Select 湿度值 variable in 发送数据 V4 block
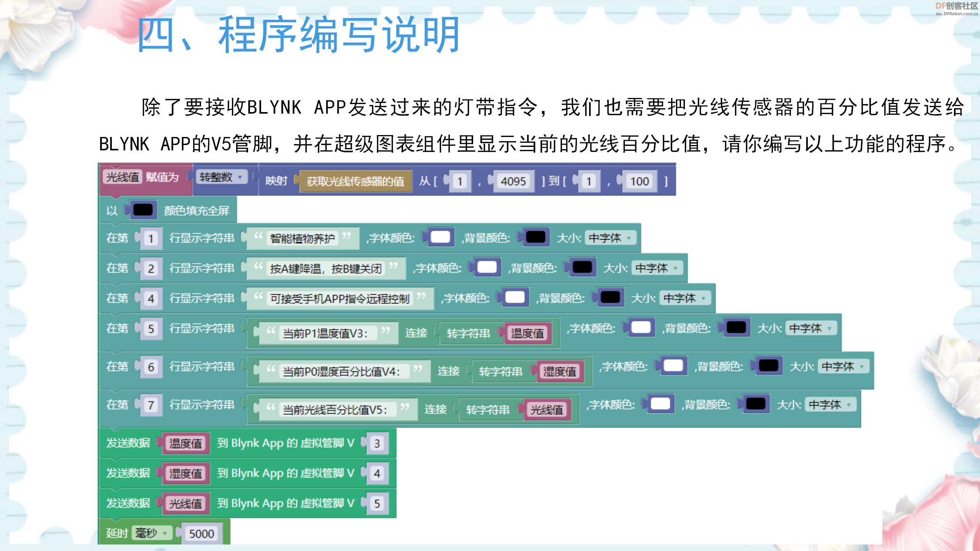Viewport: 980px width, 551px height. point(186,474)
